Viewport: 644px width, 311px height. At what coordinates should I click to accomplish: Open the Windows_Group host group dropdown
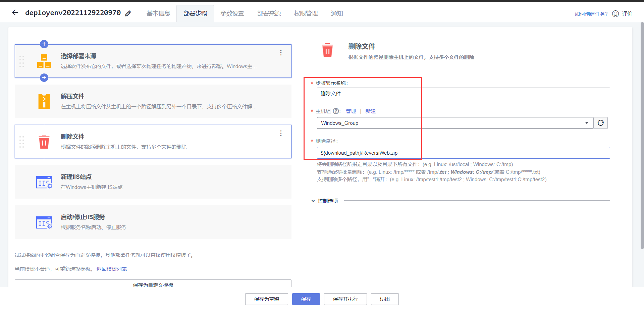(x=587, y=123)
